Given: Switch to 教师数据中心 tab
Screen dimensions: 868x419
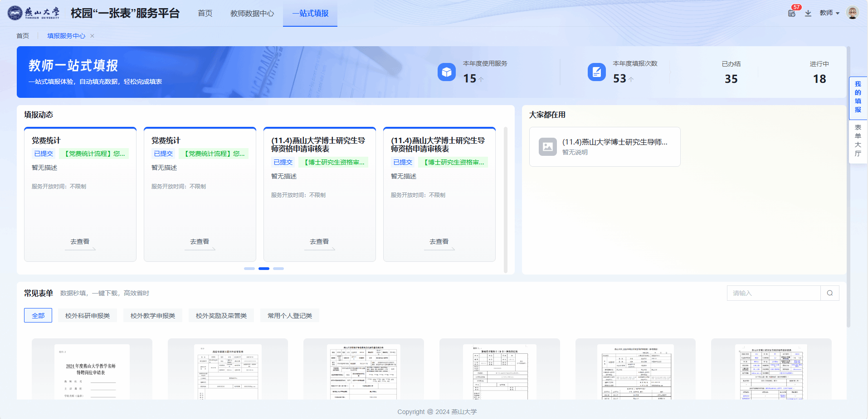Looking at the screenshot, I should click(252, 13).
